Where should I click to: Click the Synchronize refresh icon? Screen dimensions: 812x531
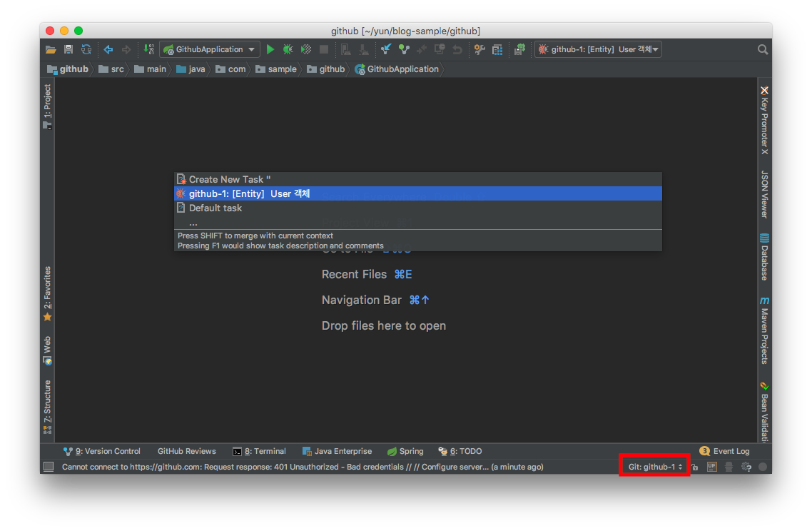pyautogui.click(x=86, y=49)
